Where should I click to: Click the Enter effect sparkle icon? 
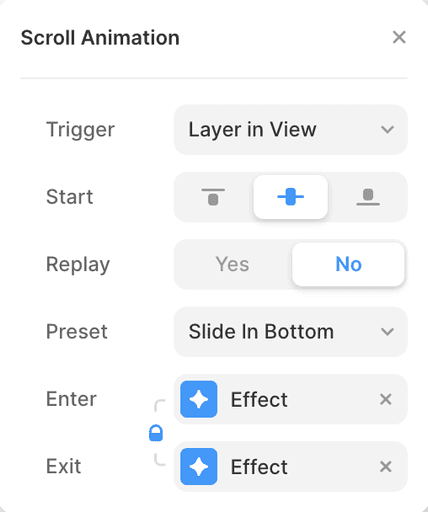pyautogui.click(x=199, y=399)
